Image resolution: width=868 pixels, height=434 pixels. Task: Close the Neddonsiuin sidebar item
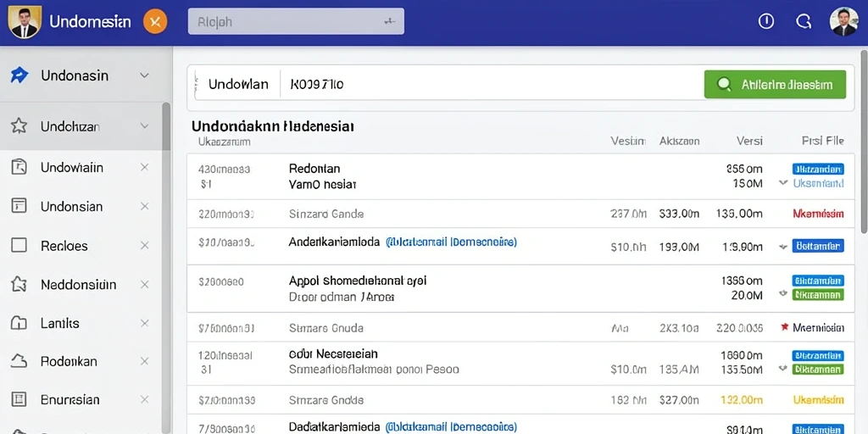(144, 285)
